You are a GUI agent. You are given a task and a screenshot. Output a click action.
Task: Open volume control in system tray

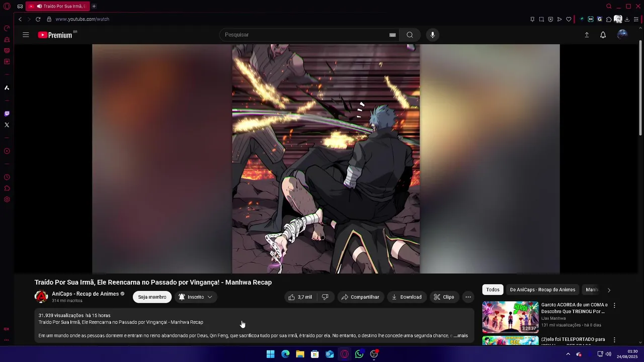(608, 354)
